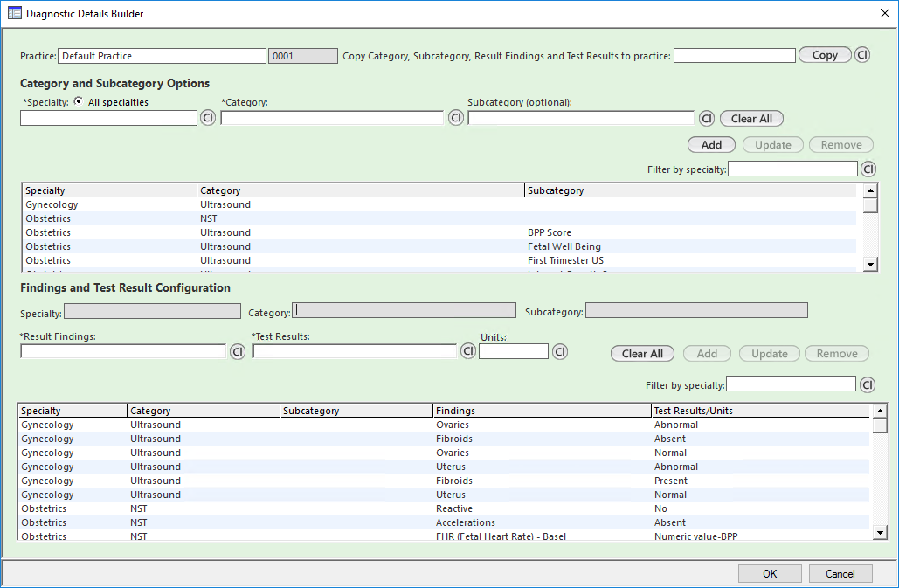Clear the Subcategory field using its Cl icon
The width and height of the screenshot is (899, 588).
(x=706, y=118)
